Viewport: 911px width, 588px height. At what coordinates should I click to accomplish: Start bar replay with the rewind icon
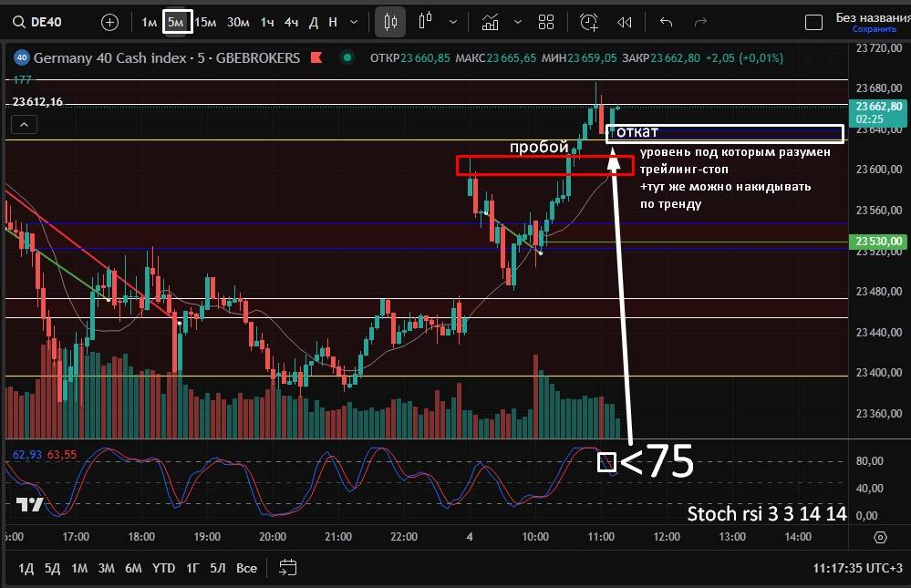tap(625, 22)
